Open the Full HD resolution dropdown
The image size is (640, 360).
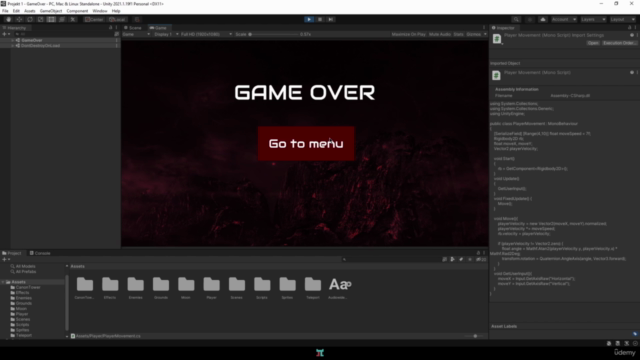[206, 34]
